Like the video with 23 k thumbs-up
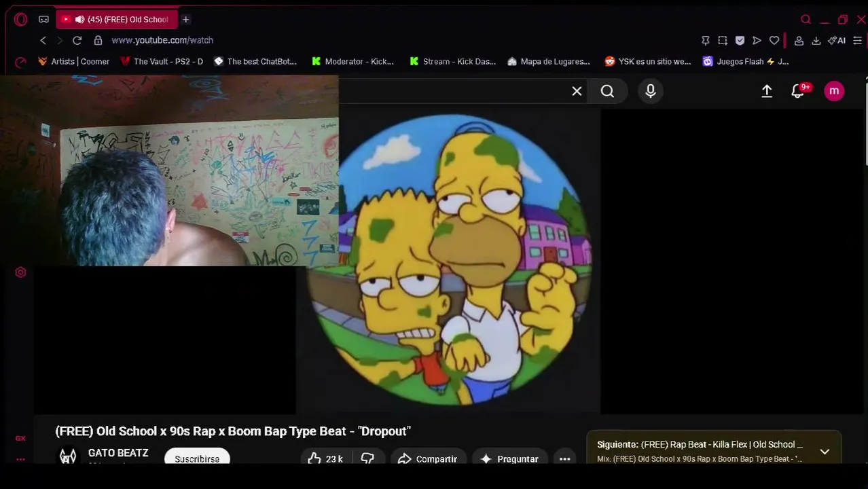This screenshot has height=489, width=868. [x=325, y=458]
